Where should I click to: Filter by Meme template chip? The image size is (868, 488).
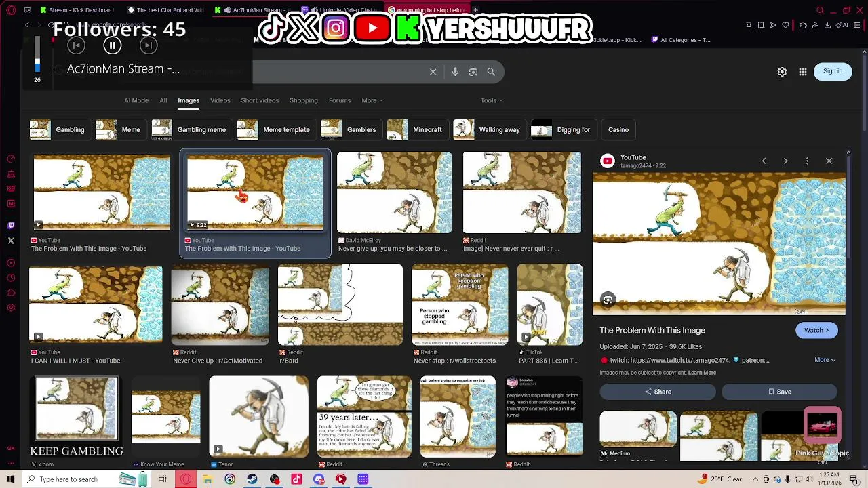(276, 129)
